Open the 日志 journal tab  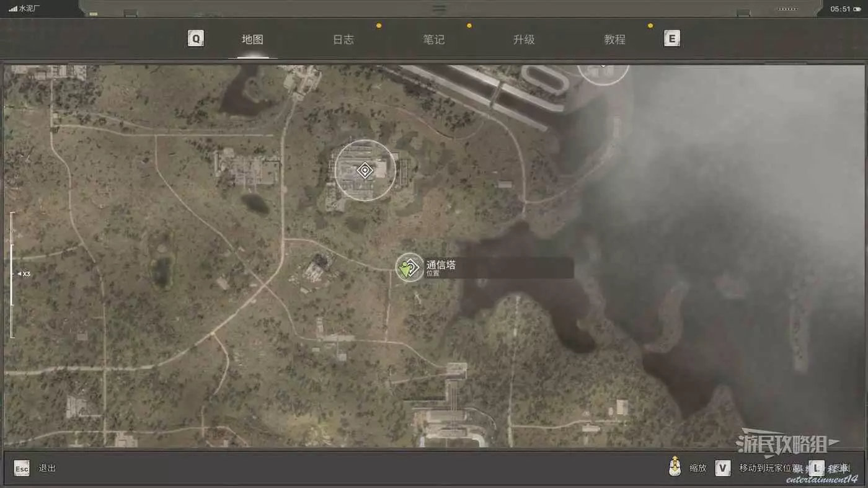click(343, 40)
